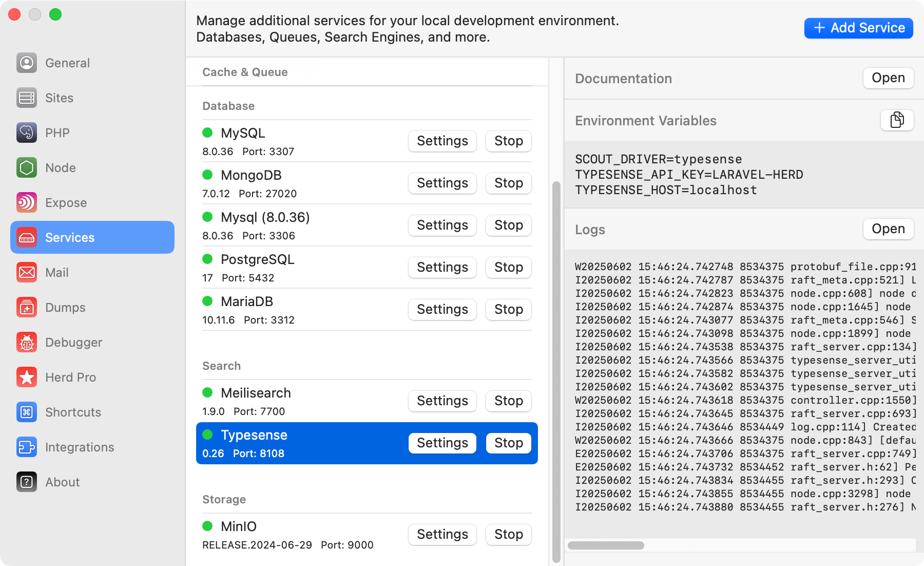
Task: Click the Node hexagon icon
Action: (27, 167)
